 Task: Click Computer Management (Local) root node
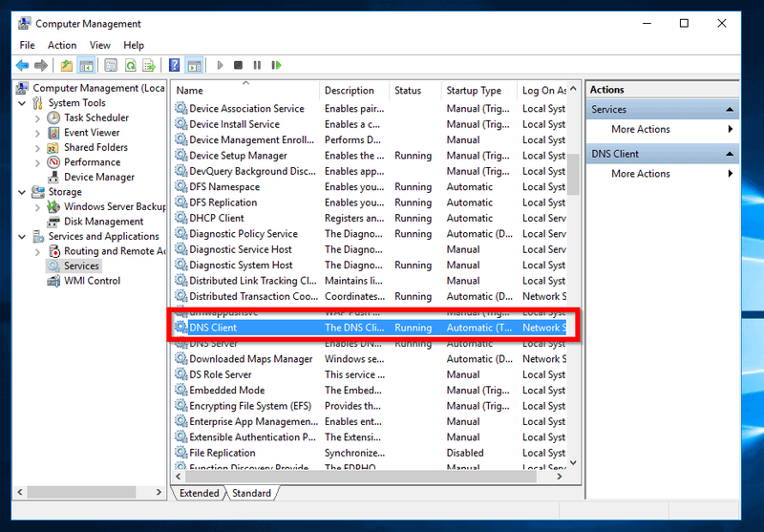99,88
